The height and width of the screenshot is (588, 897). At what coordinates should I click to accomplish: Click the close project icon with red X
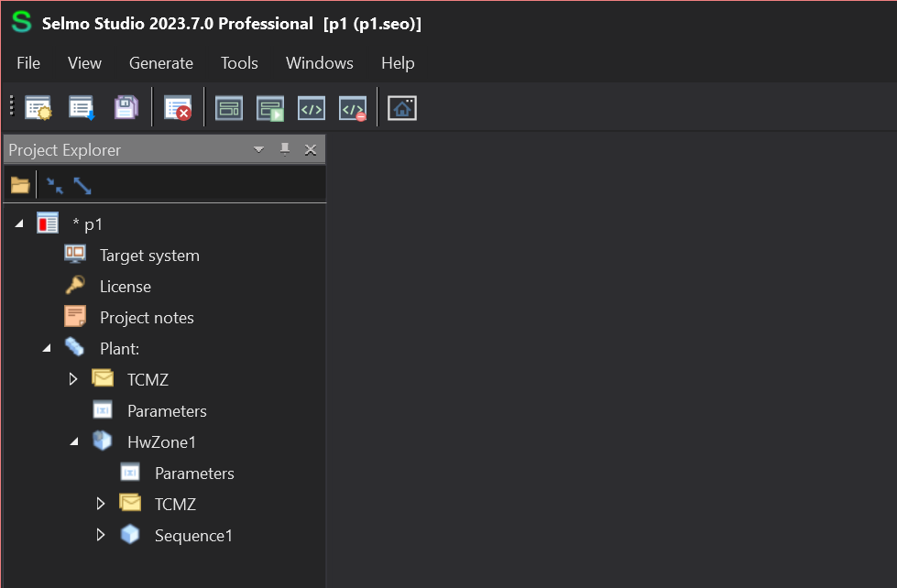(178, 107)
